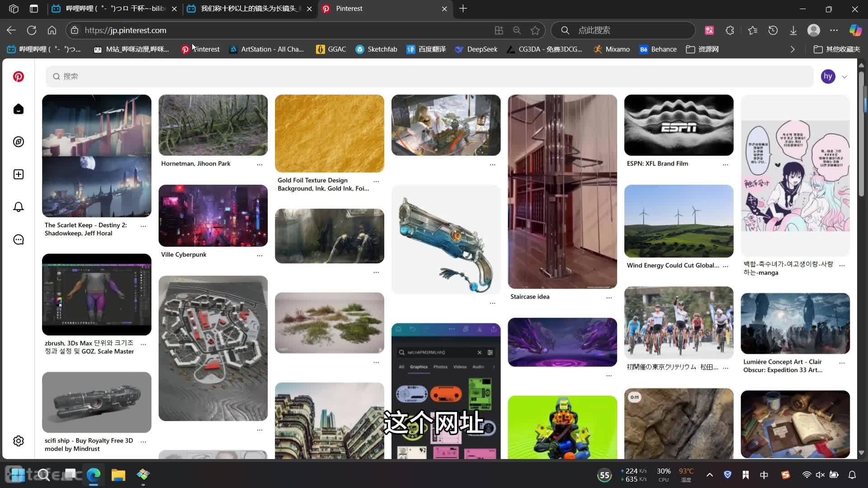Focus the Pinterest search field
Image resolution: width=868 pixels, height=488 pixels.
click(429, 76)
